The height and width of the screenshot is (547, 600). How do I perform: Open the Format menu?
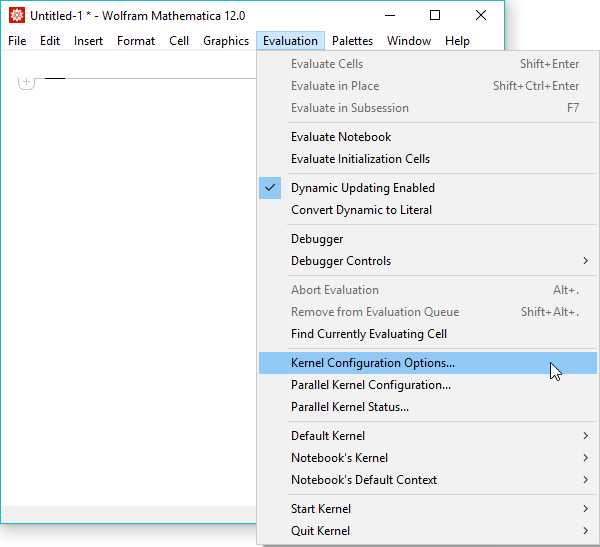(x=136, y=41)
